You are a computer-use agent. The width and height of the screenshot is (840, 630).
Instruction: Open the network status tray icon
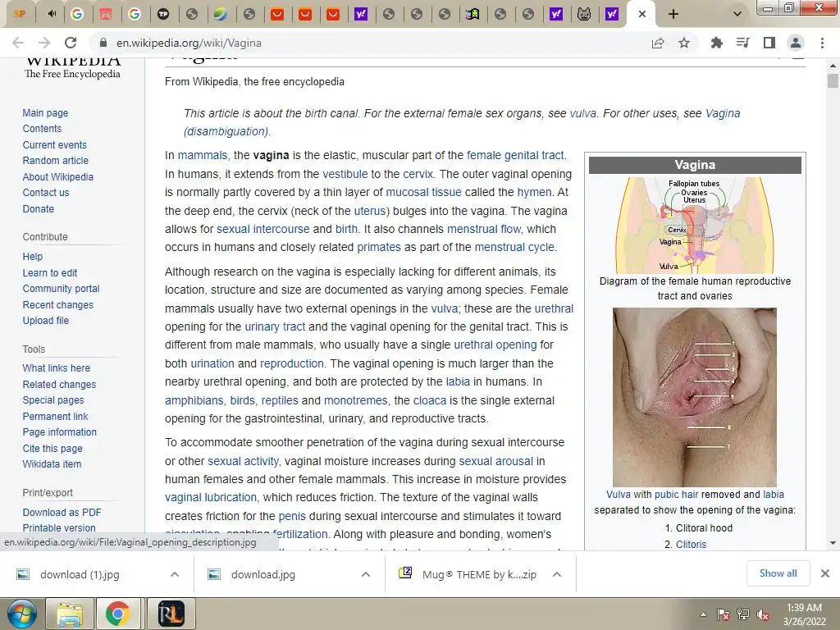743,614
